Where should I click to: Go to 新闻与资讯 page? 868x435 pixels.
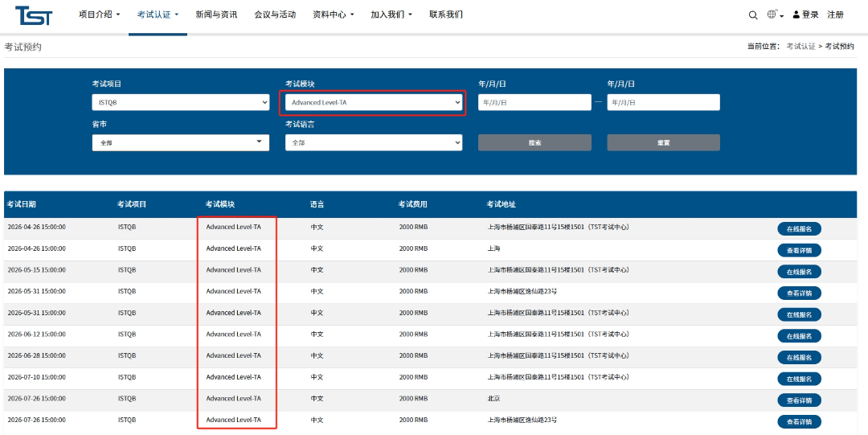tap(216, 14)
